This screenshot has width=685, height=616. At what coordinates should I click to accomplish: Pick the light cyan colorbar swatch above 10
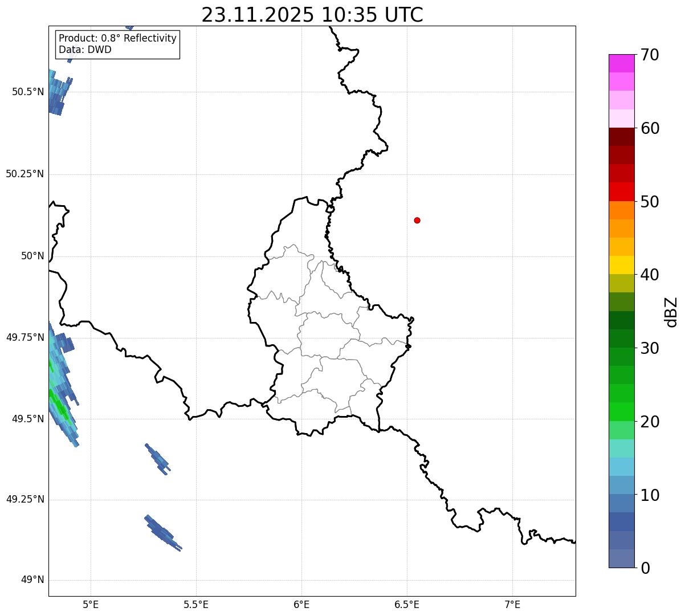(x=622, y=467)
